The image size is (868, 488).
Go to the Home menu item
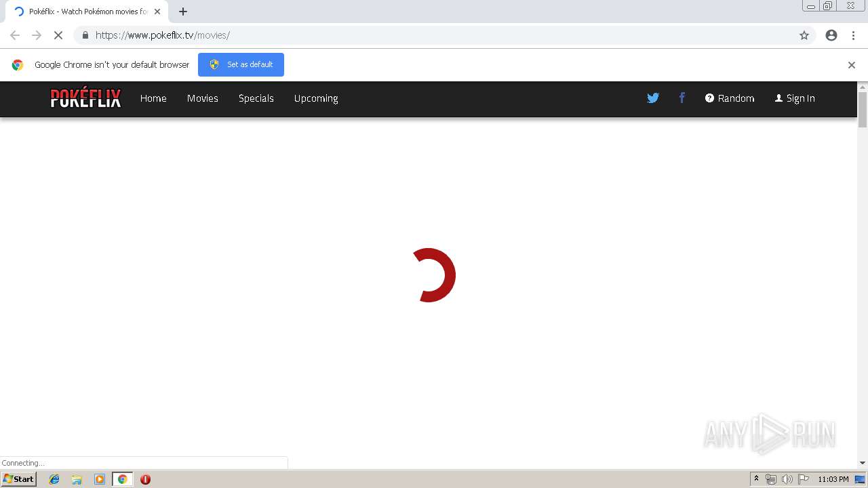point(153,98)
